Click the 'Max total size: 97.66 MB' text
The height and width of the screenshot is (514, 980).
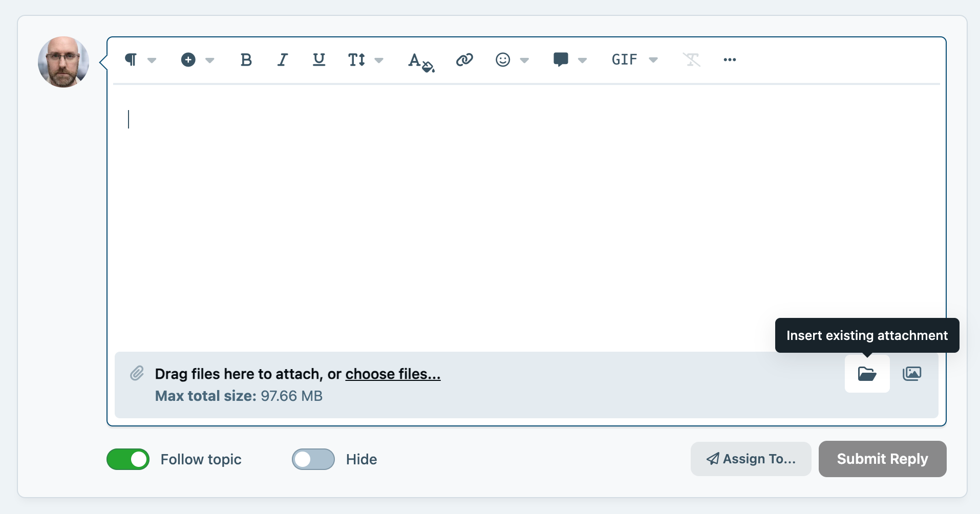[239, 396]
